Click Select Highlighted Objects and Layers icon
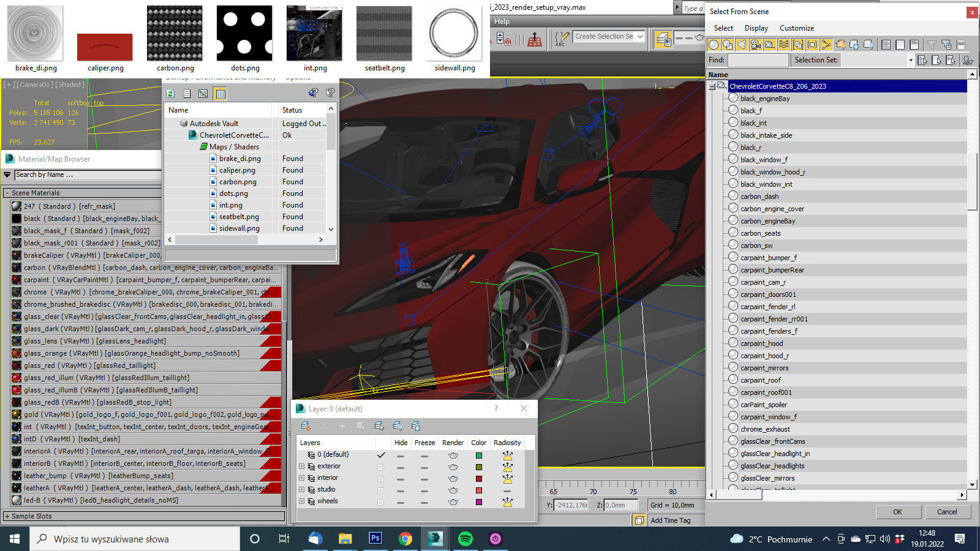Screen dimensions: 980x551 [379, 426]
